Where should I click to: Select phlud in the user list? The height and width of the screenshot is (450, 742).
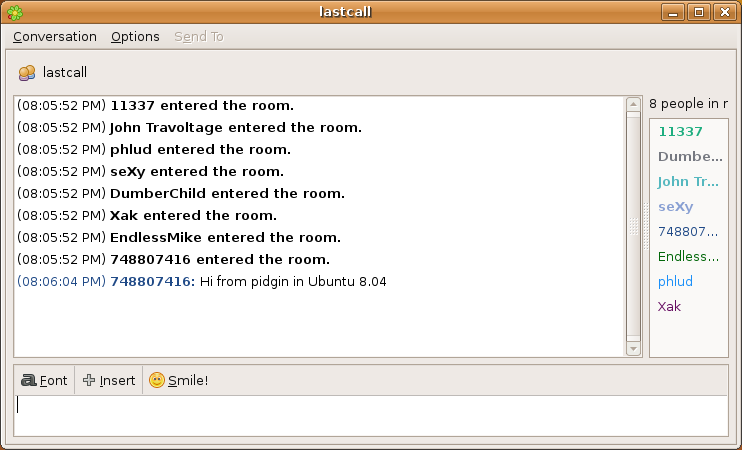tap(675, 282)
